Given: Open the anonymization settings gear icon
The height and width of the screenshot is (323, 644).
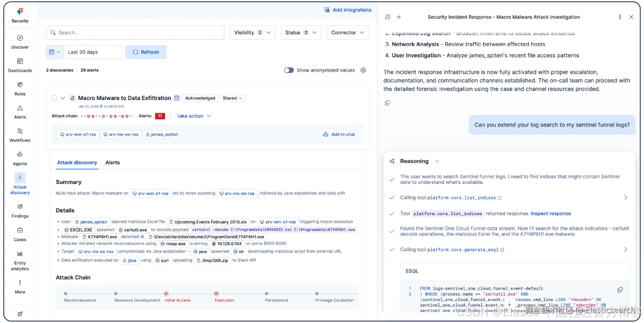Looking at the screenshot, I should [x=363, y=70].
